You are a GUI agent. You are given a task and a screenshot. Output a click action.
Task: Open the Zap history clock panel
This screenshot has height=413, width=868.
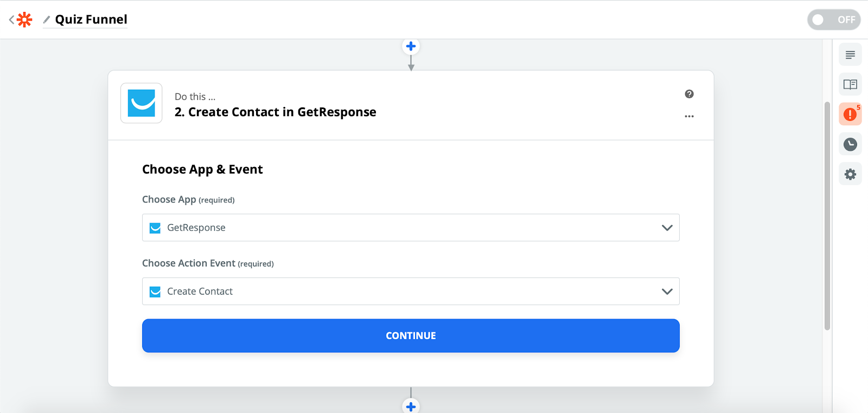[850, 144]
